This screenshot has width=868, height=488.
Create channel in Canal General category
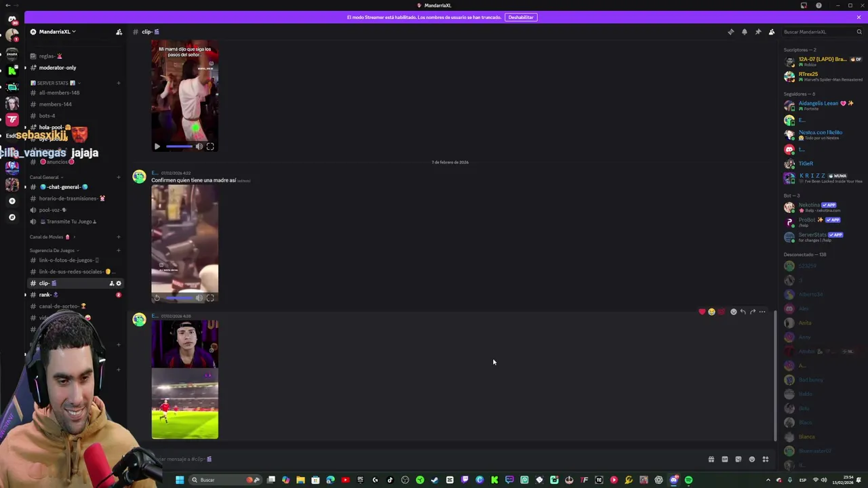click(x=119, y=177)
